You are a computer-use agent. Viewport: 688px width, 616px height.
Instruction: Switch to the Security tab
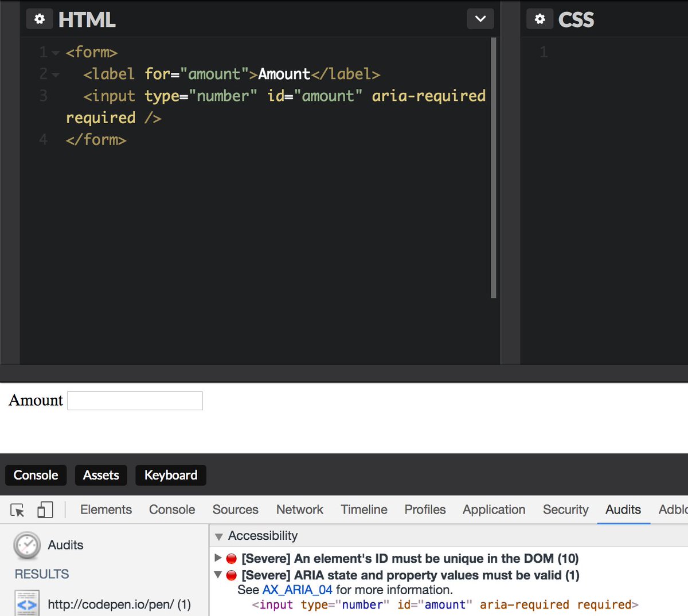[566, 509]
